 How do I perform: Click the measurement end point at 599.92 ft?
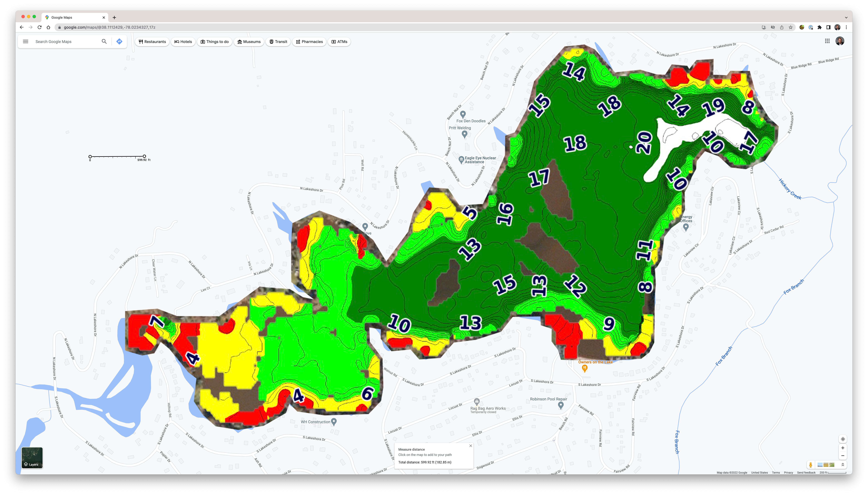(144, 156)
